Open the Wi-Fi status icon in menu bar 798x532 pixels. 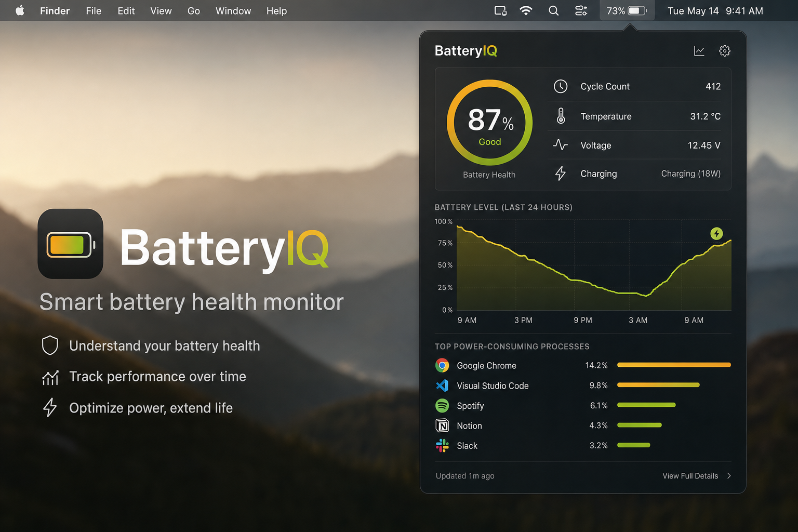click(x=526, y=10)
